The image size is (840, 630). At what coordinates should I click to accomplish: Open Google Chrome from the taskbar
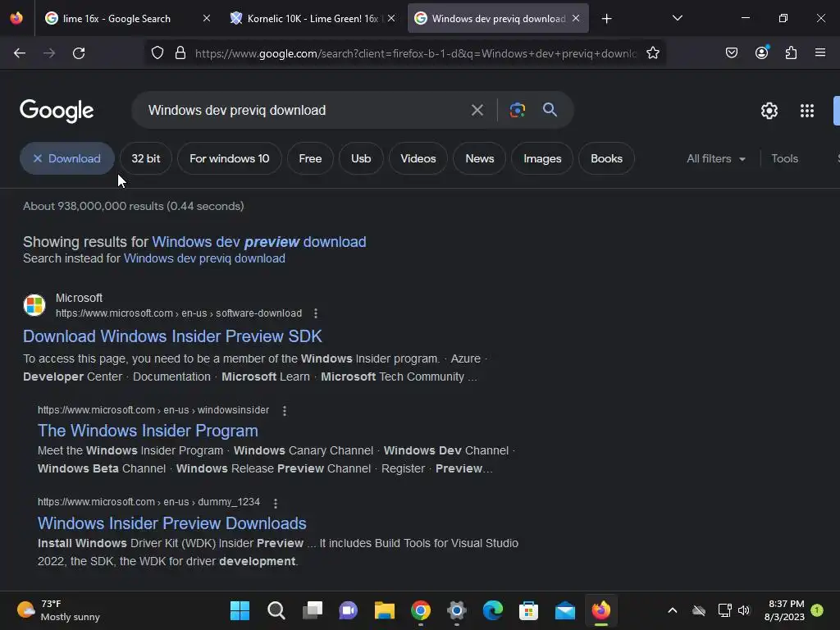421,610
